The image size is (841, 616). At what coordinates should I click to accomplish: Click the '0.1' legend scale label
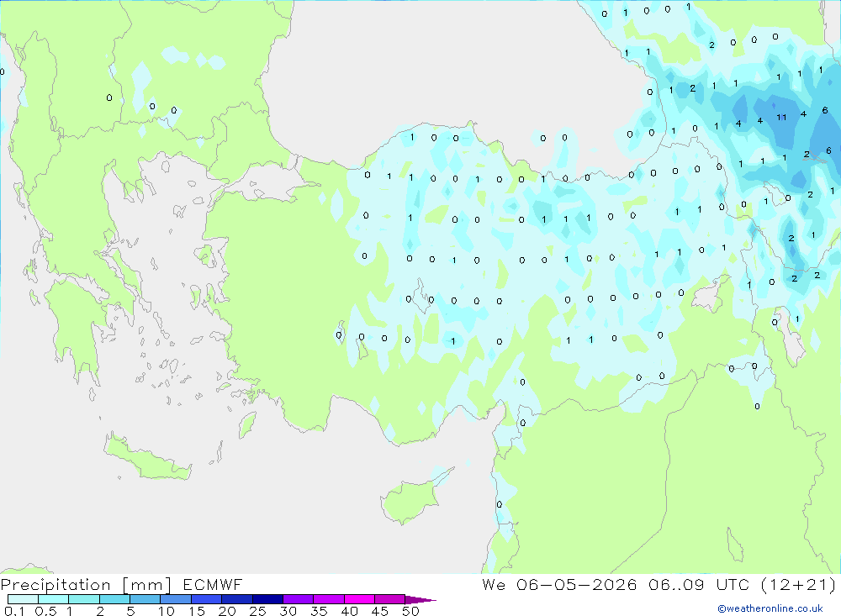pyautogui.click(x=14, y=611)
